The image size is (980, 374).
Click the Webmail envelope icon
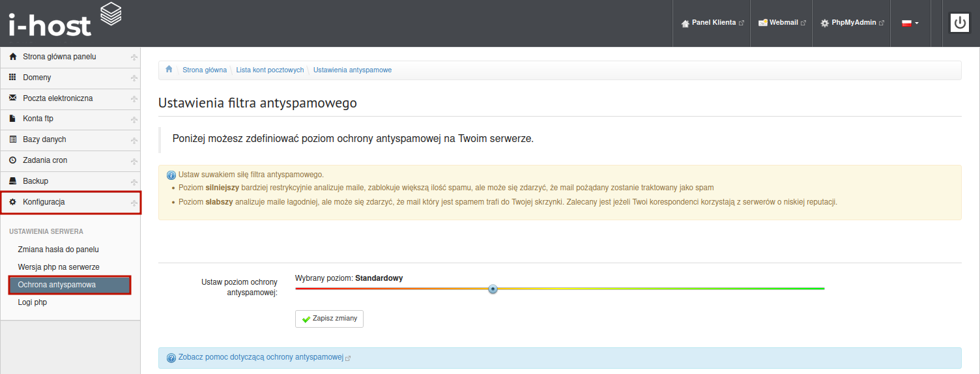763,23
